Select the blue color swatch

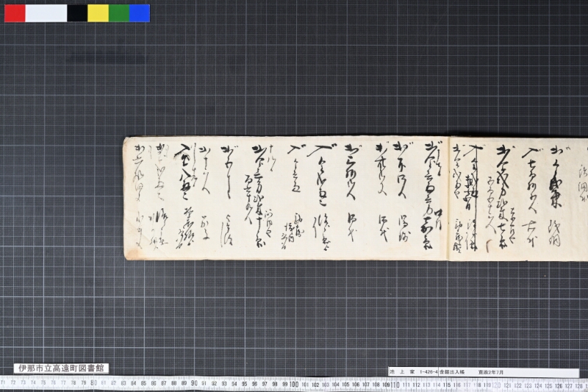[140, 13]
